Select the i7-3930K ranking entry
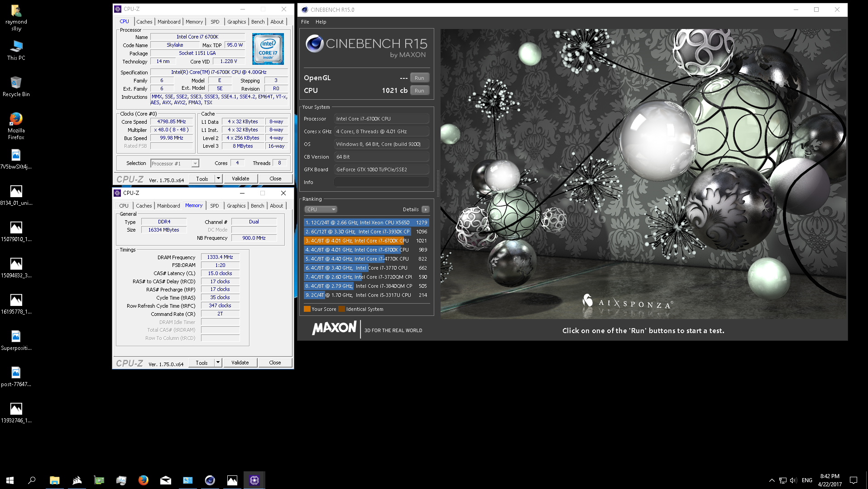This screenshot has height=489, width=868. pos(366,232)
